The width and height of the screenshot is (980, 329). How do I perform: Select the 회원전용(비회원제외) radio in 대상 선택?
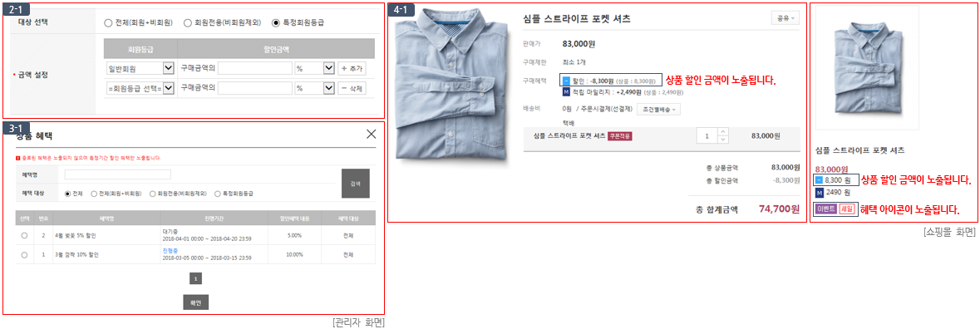[x=188, y=22]
